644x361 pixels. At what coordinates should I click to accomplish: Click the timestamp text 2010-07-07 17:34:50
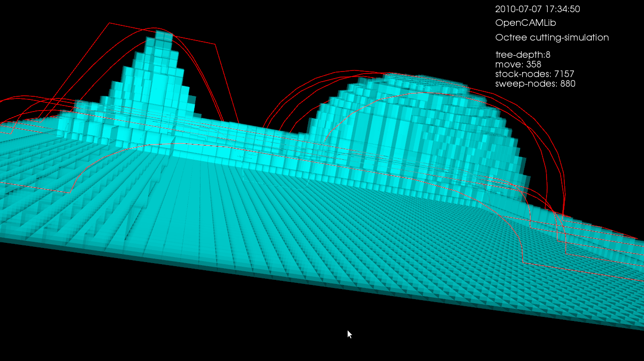click(537, 9)
